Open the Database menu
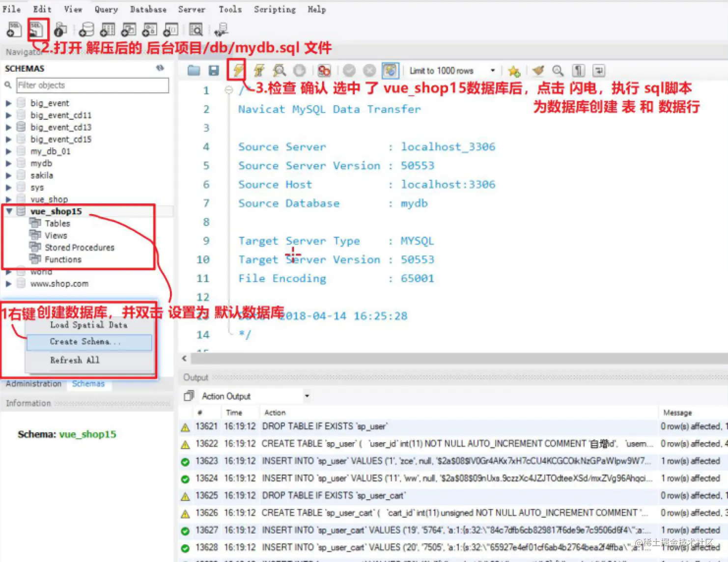This screenshot has width=728, height=562. click(x=148, y=9)
